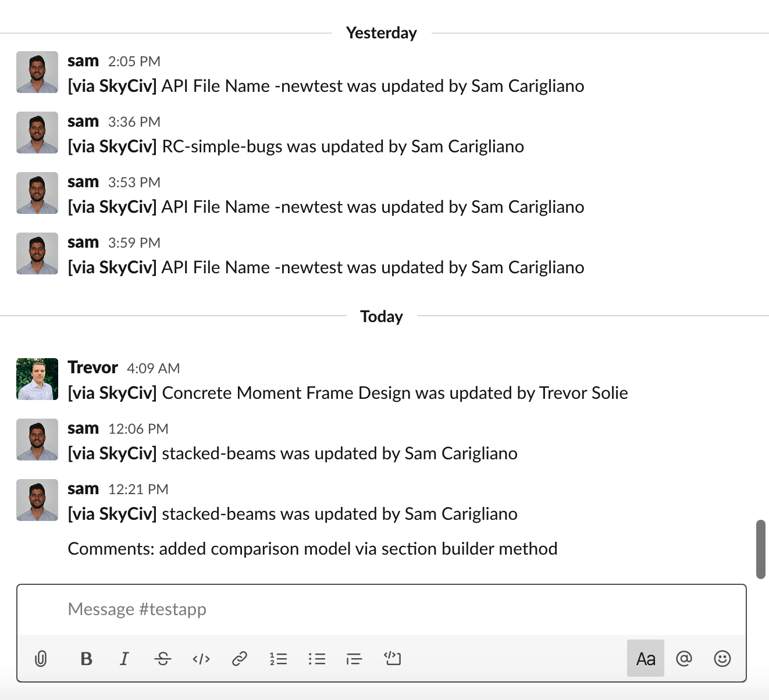
Task: Click the 12:21 PM message timestamp
Action: (138, 490)
